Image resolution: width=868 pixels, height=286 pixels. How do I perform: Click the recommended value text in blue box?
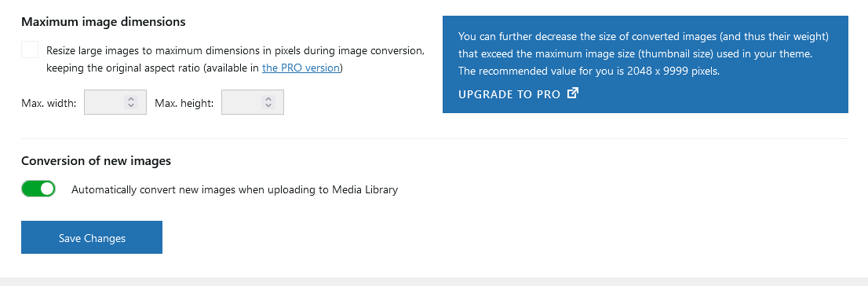pyautogui.click(x=589, y=71)
